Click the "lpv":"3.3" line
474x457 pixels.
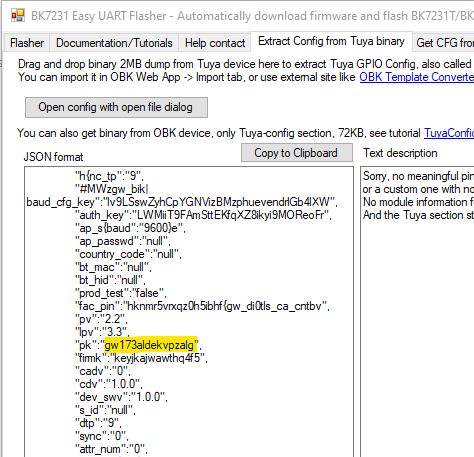pos(102,332)
